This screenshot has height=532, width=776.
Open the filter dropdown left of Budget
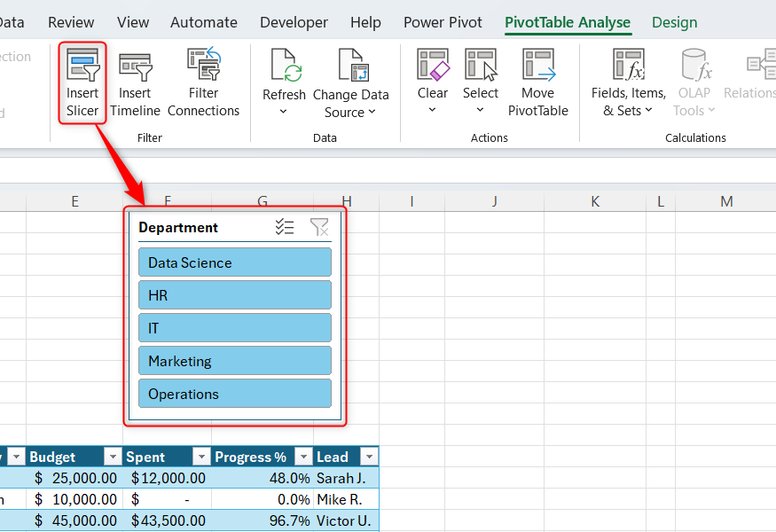(16, 457)
